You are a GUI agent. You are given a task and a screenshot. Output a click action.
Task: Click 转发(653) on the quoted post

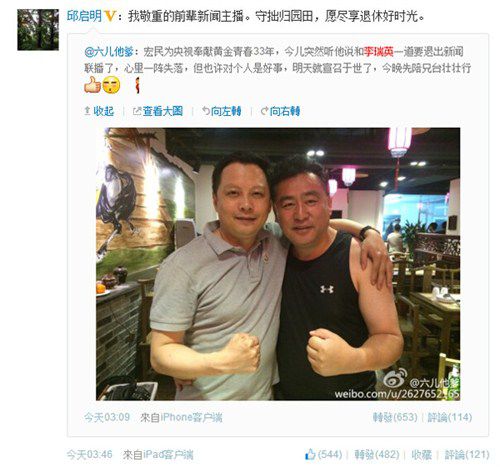click(395, 417)
